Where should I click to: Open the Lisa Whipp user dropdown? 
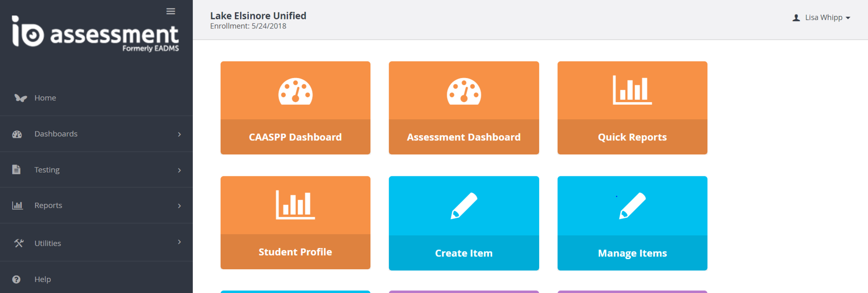coord(821,18)
